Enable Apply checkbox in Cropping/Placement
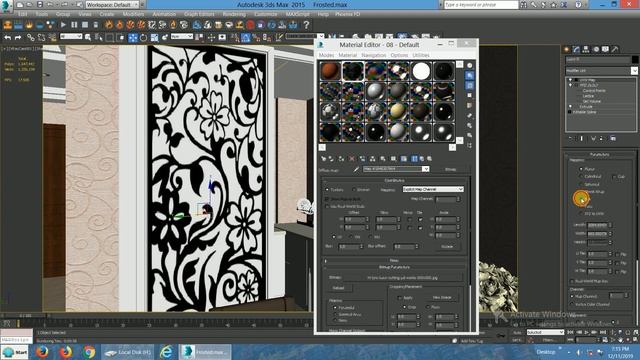This screenshot has width=640, height=360. coord(400,298)
